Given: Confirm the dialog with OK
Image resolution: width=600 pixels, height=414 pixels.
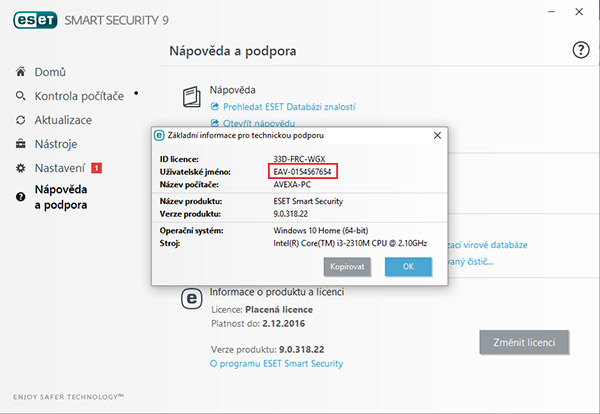Looking at the screenshot, I should click(x=408, y=267).
